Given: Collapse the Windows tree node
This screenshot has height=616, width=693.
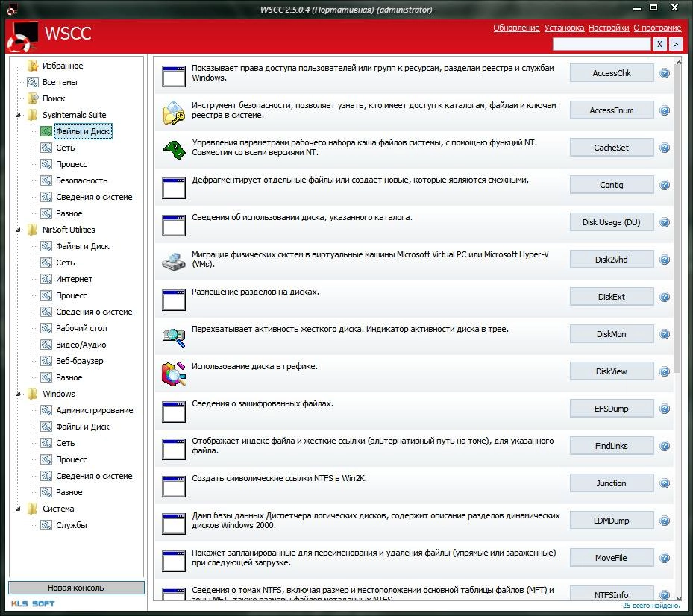Looking at the screenshot, I should click(x=18, y=395).
